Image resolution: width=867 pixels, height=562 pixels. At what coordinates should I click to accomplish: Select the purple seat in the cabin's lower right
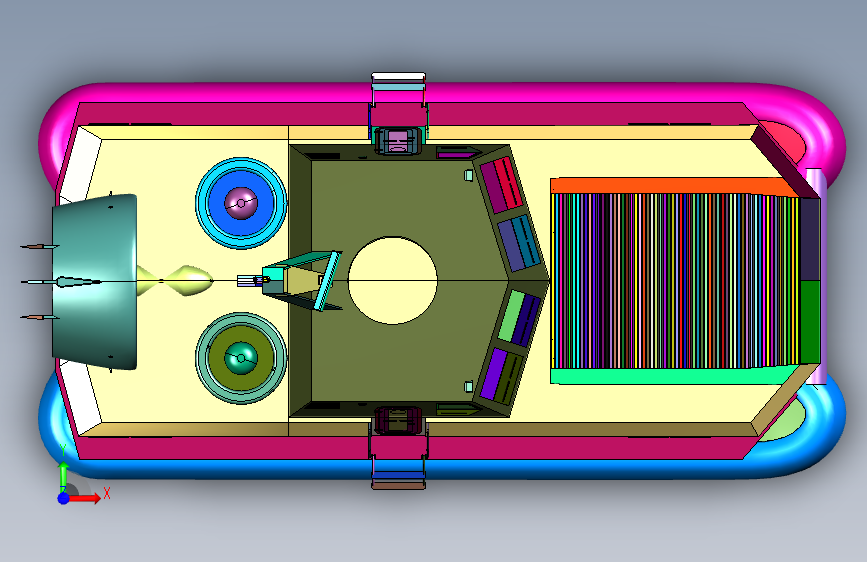coord(493,373)
